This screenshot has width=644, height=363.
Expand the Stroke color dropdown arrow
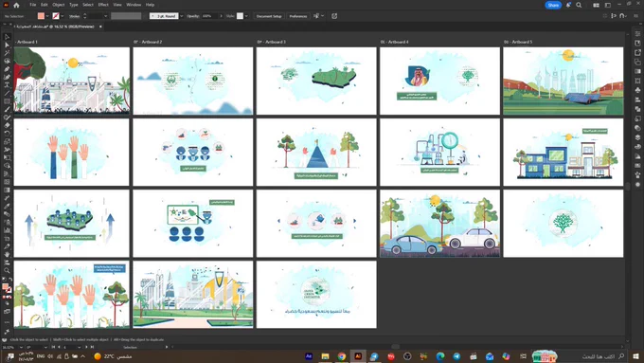click(62, 16)
